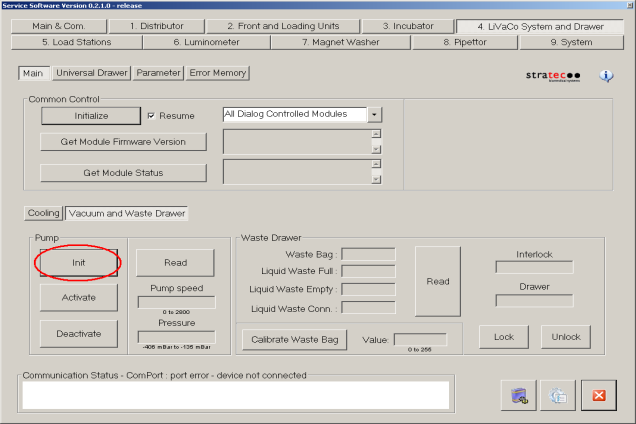Viewport: 636px width, 424px height.
Task: Open the All Dialog Controlled Modules dropdown
Action: click(x=375, y=115)
